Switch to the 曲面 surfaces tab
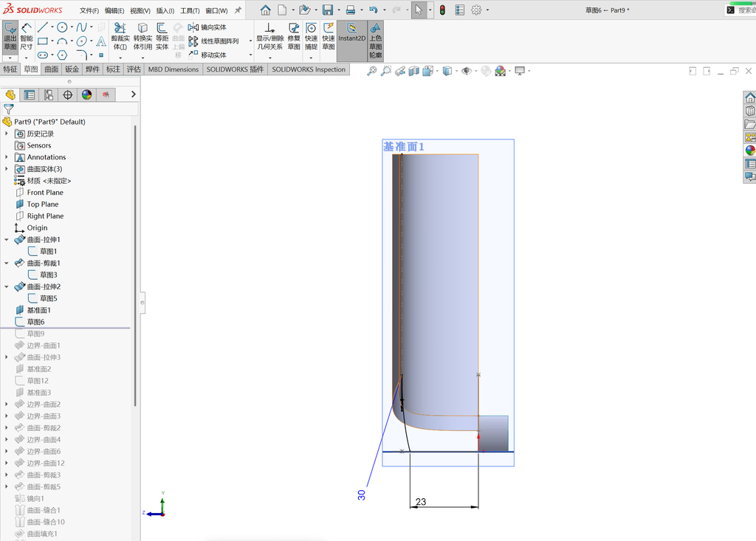 [52, 69]
